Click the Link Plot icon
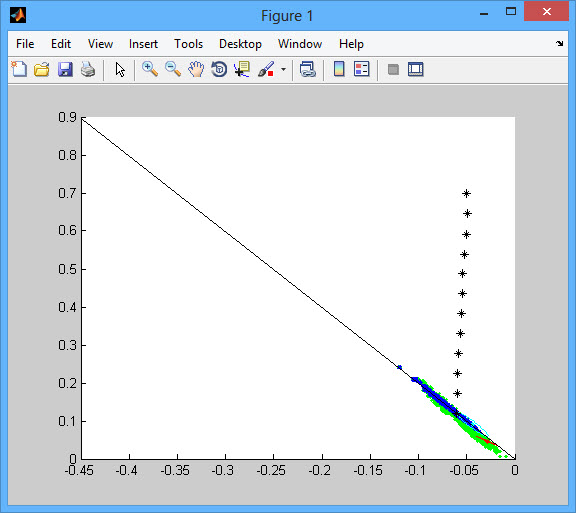Screen dimensions: 576x513 pyautogui.click(x=308, y=69)
